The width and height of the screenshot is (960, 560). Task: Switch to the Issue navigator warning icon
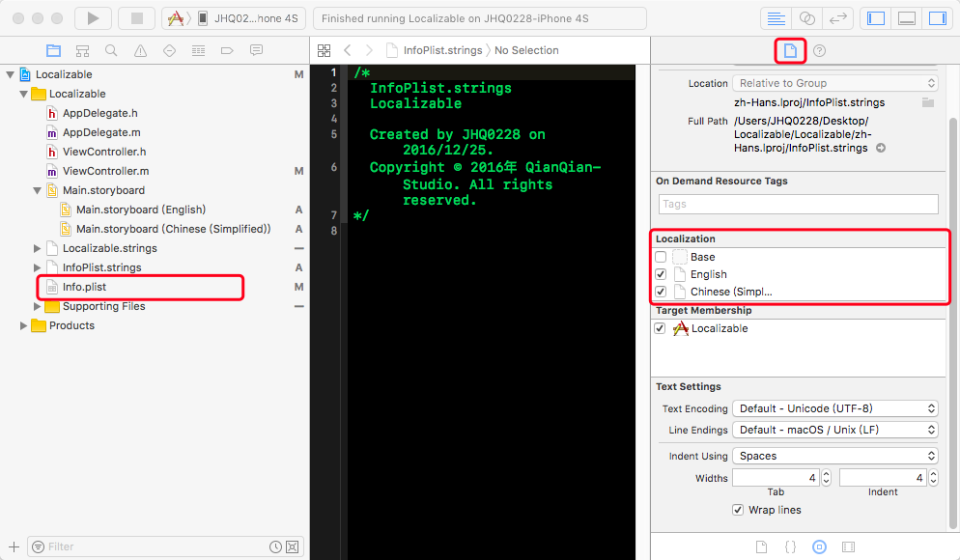click(x=141, y=50)
